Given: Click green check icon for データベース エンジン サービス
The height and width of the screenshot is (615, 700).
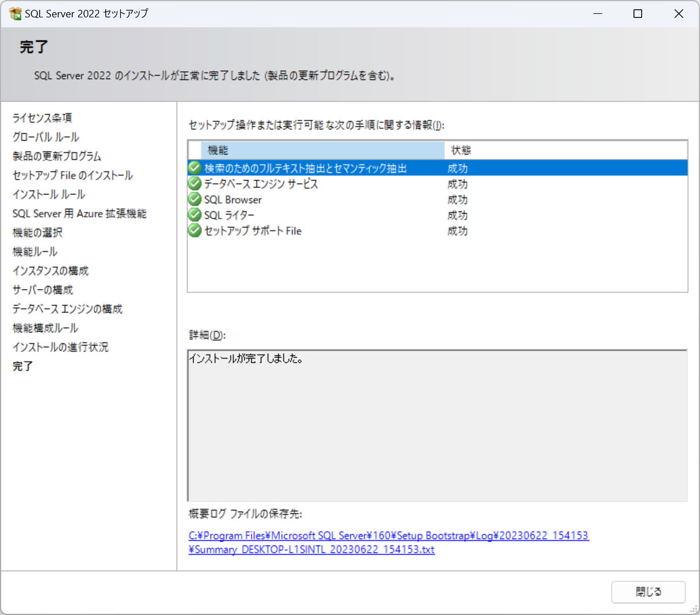Looking at the screenshot, I should 195,184.
